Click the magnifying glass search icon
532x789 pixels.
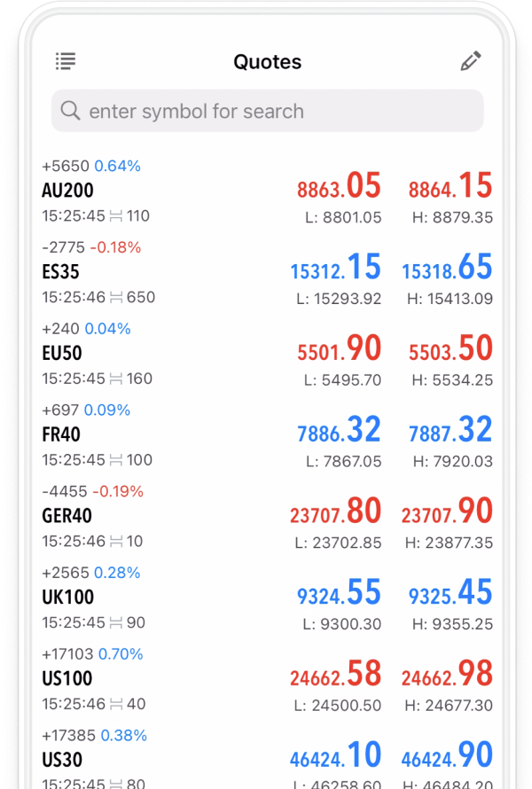(x=70, y=111)
